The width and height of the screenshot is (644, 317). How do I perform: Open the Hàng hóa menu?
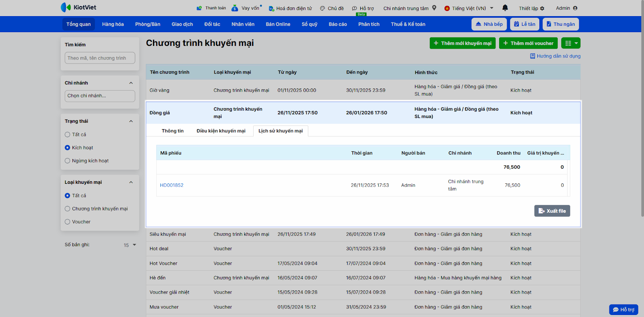(x=113, y=24)
